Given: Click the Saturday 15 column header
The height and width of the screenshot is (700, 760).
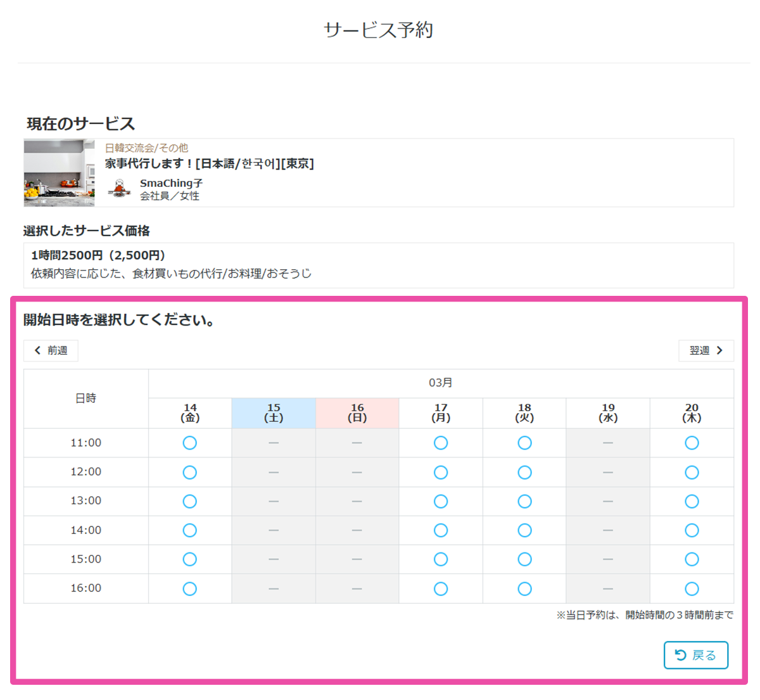Looking at the screenshot, I should [274, 412].
